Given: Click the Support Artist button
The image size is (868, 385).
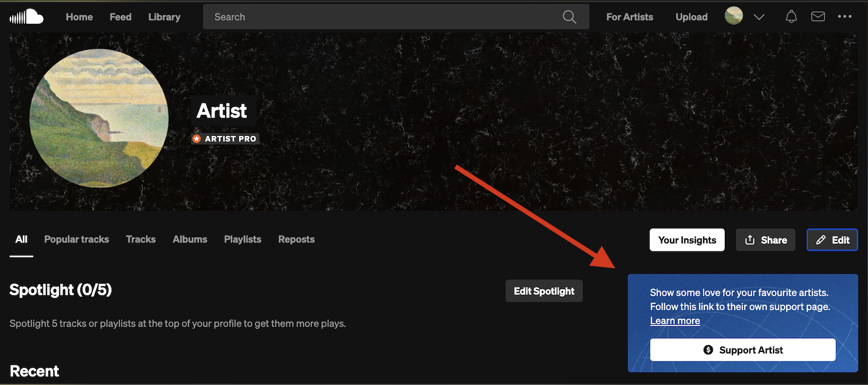Looking at the screenshot, I should coord(743,350).
